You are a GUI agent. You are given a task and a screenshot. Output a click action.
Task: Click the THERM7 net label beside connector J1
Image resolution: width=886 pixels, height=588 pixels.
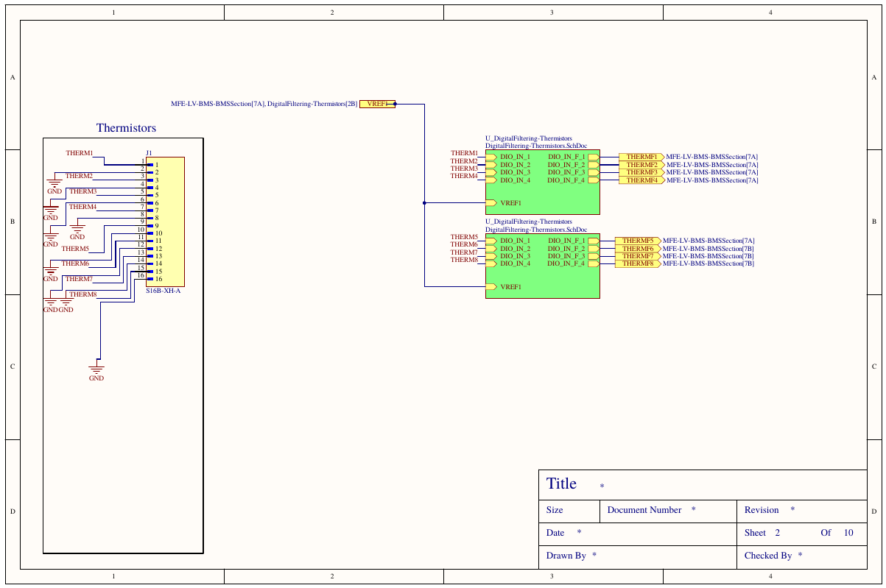tap(79, 279)
